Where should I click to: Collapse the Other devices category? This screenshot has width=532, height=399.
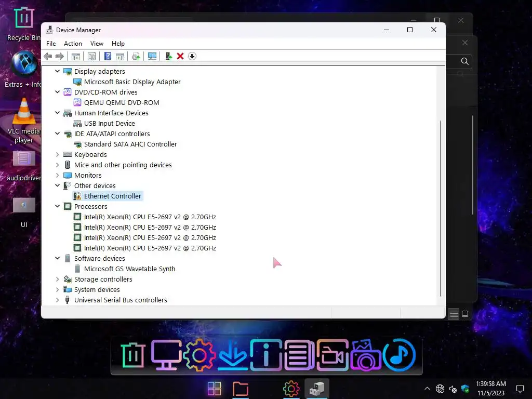[57, 185]
